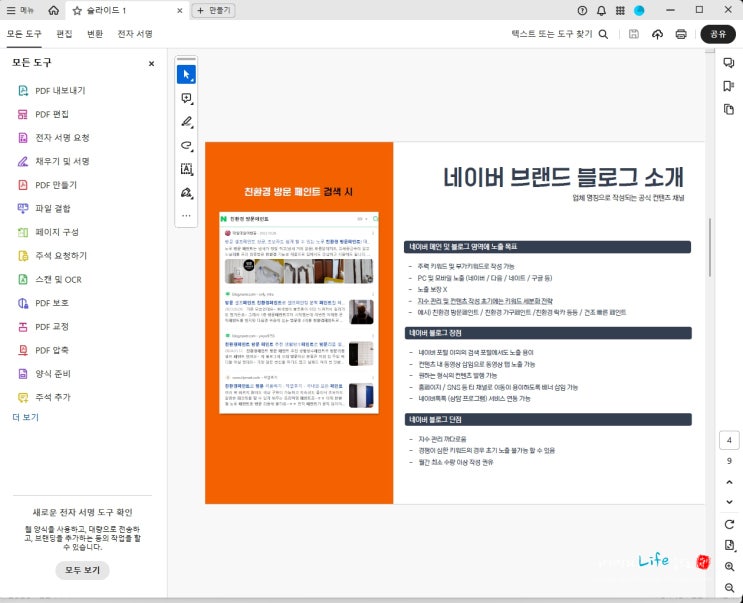Open the apps grid icon

[620, 10]
